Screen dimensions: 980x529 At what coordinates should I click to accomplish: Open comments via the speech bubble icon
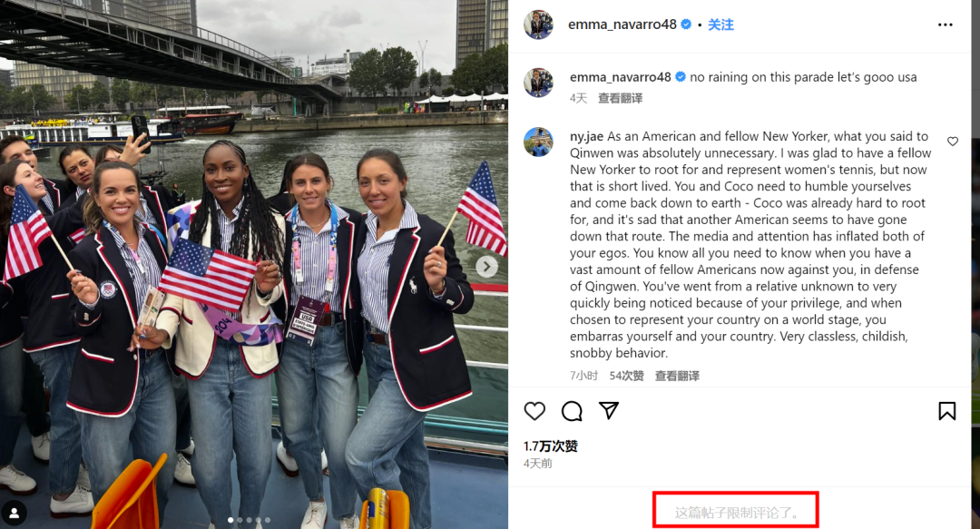click(572, 411)
